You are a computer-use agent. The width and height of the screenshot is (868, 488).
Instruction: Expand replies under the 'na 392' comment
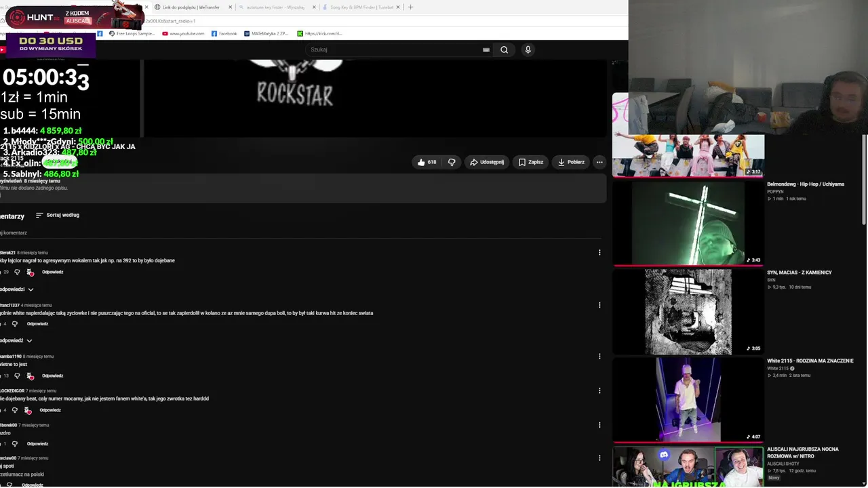pyautogui.click(x=16, y=289)
